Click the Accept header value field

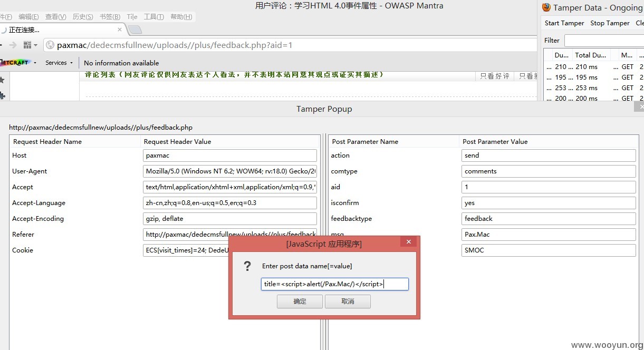[x=230, y=187]
